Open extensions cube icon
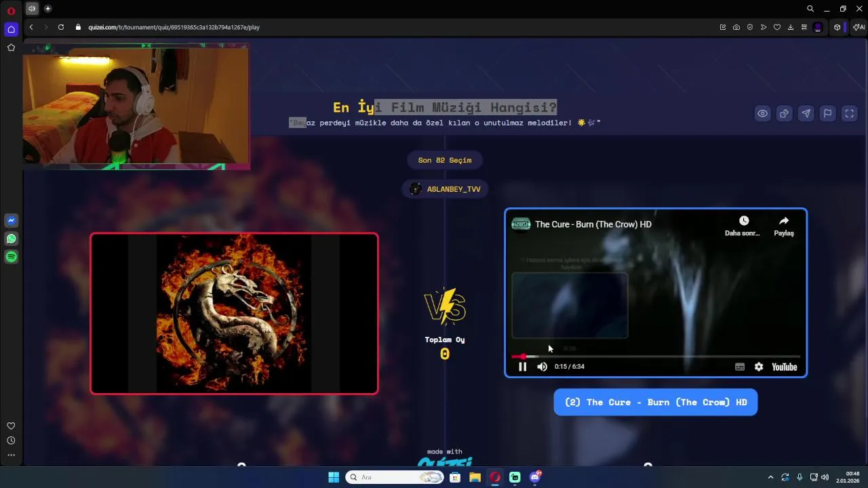Viewport: 868px width, 488px height. tap(837, 27)
